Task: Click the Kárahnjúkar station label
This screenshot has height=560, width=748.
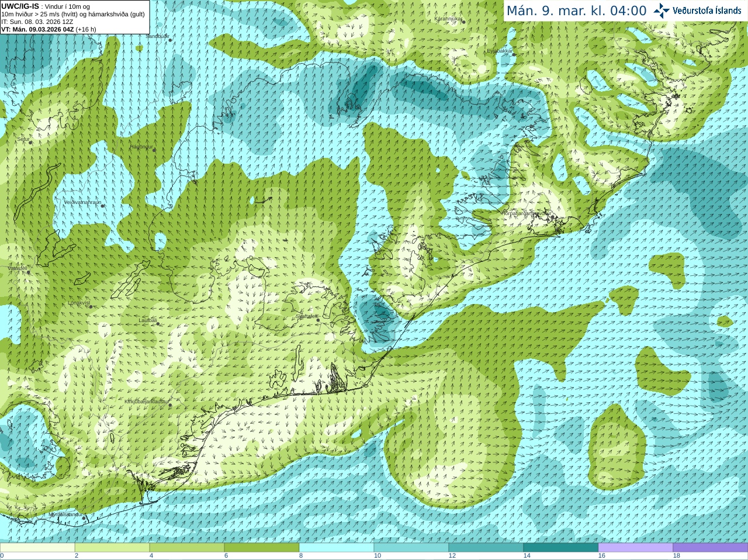Action: click(x=448, y=19)
